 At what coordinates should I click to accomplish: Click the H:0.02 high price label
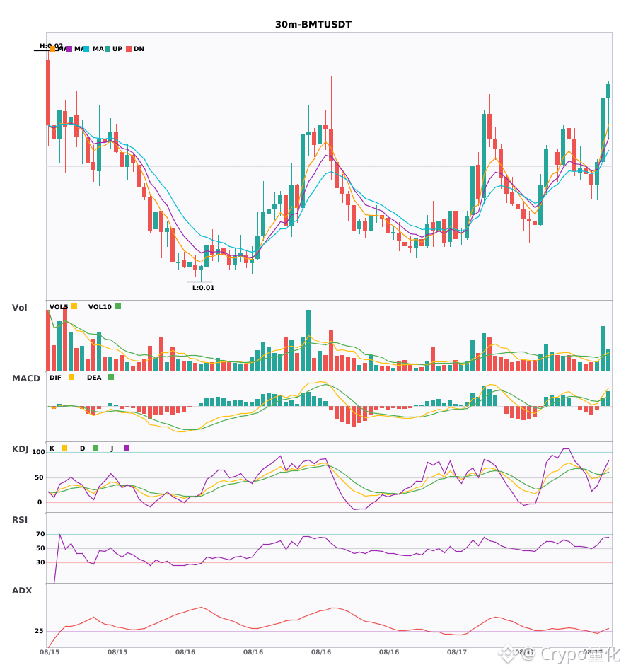(51, 45)
